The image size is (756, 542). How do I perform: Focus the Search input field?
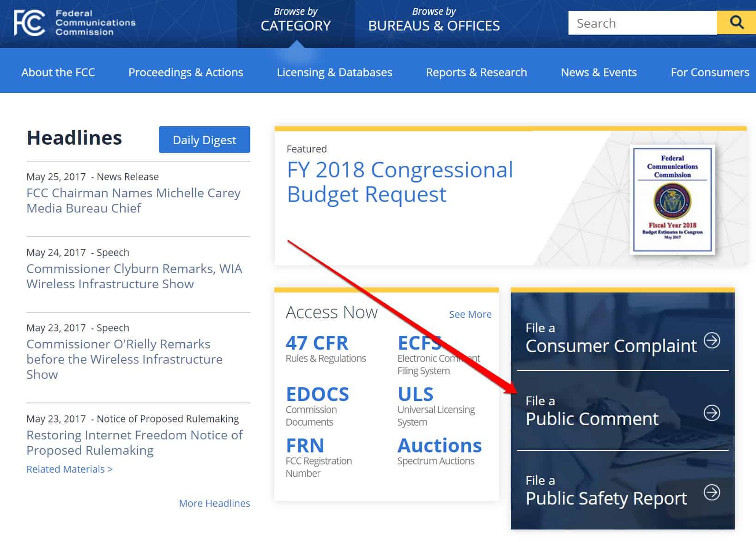coord(642,23)
